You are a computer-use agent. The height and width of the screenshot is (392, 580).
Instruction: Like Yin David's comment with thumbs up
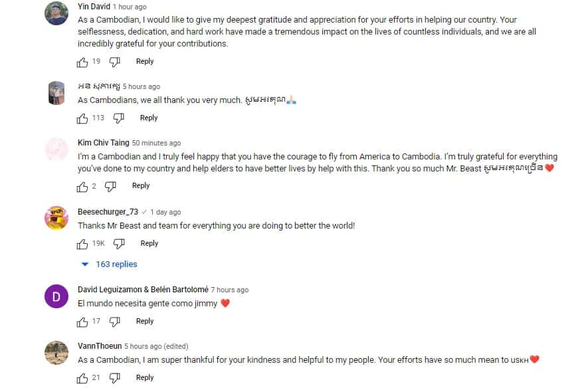81,61
